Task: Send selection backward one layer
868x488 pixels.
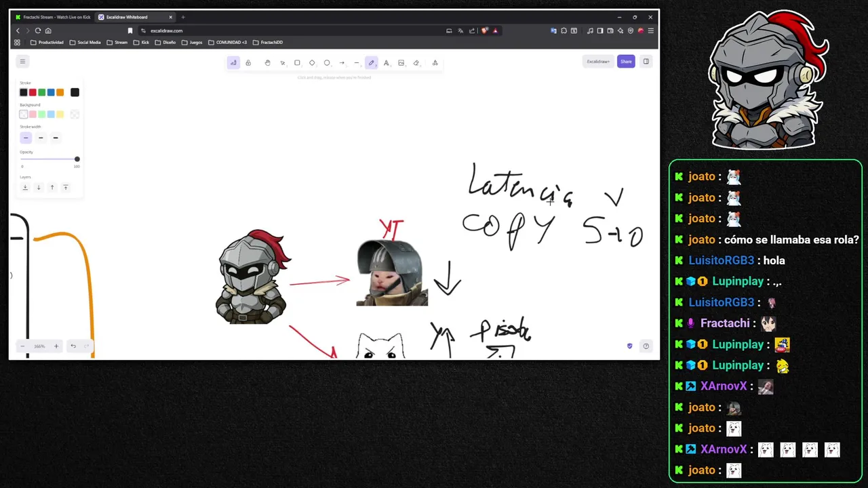Action: (x=39, y=187)
